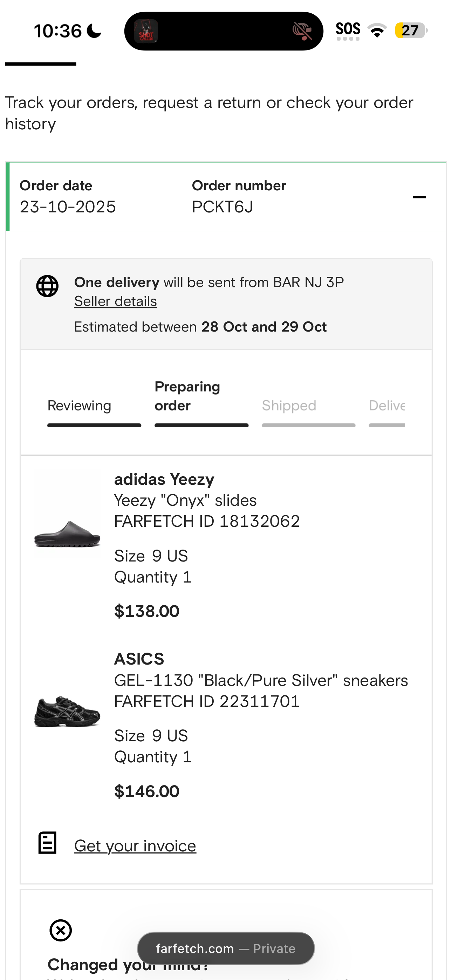Tap the Wi-Fi status icon

tap(377, 30)
